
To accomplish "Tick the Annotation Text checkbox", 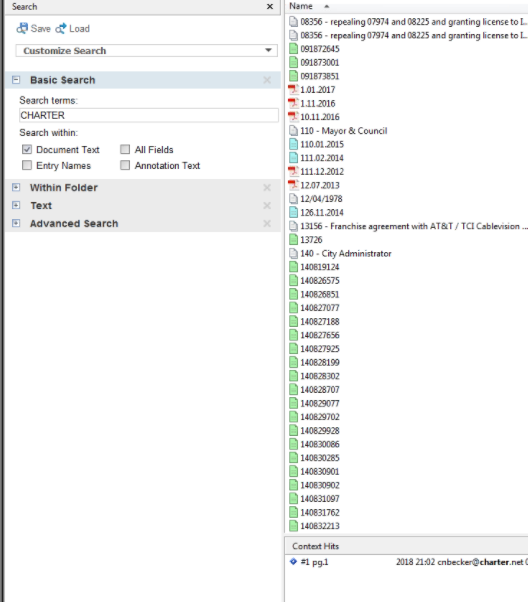I will 125,165.
